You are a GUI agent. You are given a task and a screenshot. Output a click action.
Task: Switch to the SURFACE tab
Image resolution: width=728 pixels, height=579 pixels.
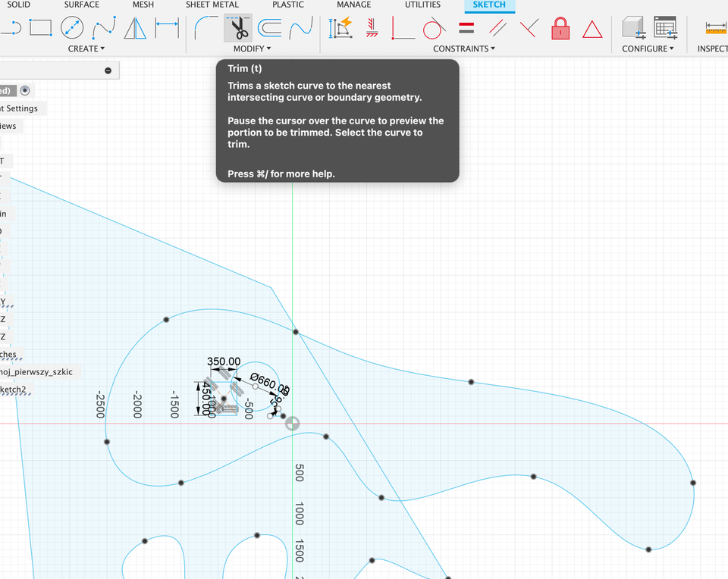[81, 5]
